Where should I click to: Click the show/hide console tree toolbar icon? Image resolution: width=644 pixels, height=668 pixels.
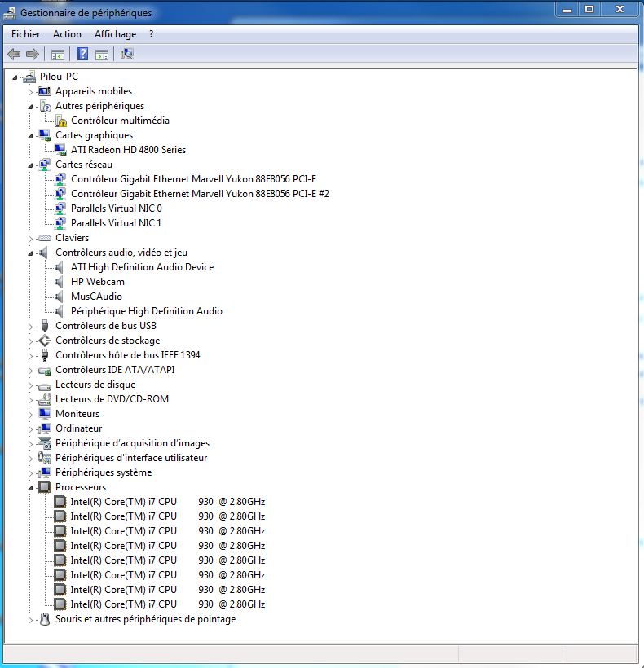58,55
